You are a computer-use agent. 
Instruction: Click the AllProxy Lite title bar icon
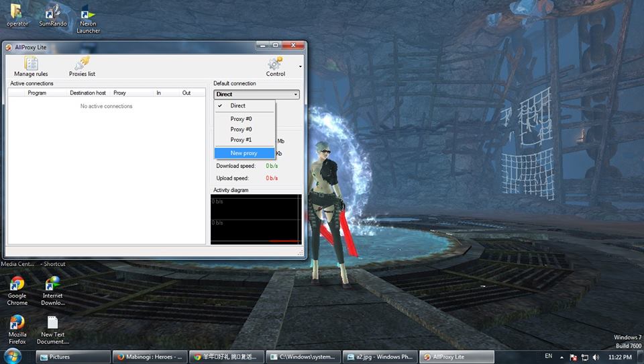point(9,47)
